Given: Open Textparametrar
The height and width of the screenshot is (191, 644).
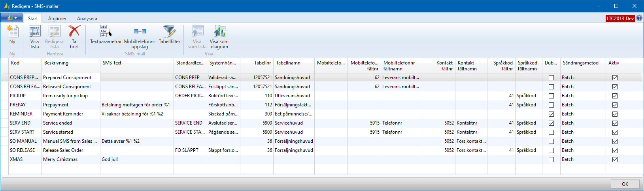Looking at the screenshot, I should click(106, 35).
